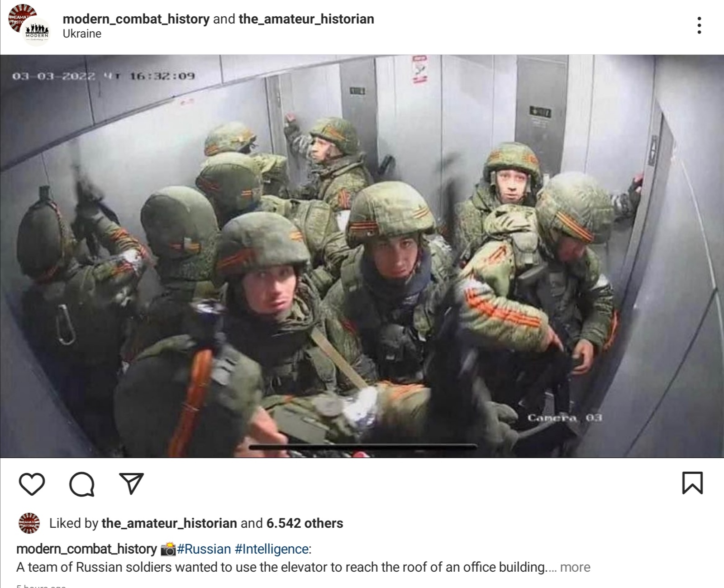Open comments via the speech bubble icon
Viewport: 724px width, 588px height.
point(82,484)
